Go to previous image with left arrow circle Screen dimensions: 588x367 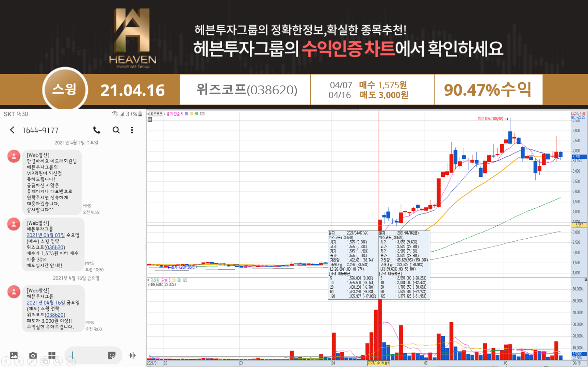pyautogui.click(x=6, y=361)
